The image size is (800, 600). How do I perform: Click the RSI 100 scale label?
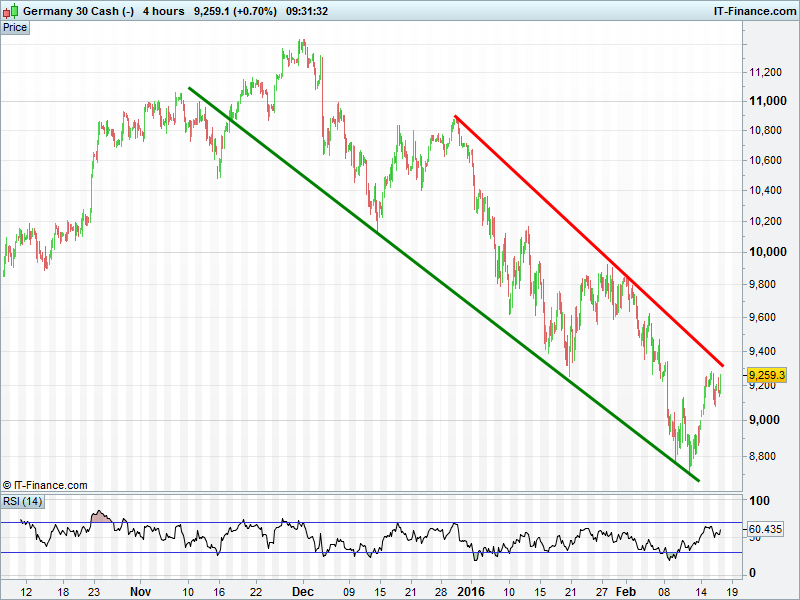(759, 501)
